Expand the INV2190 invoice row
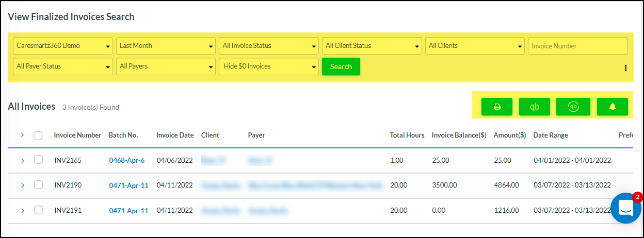 22,185
